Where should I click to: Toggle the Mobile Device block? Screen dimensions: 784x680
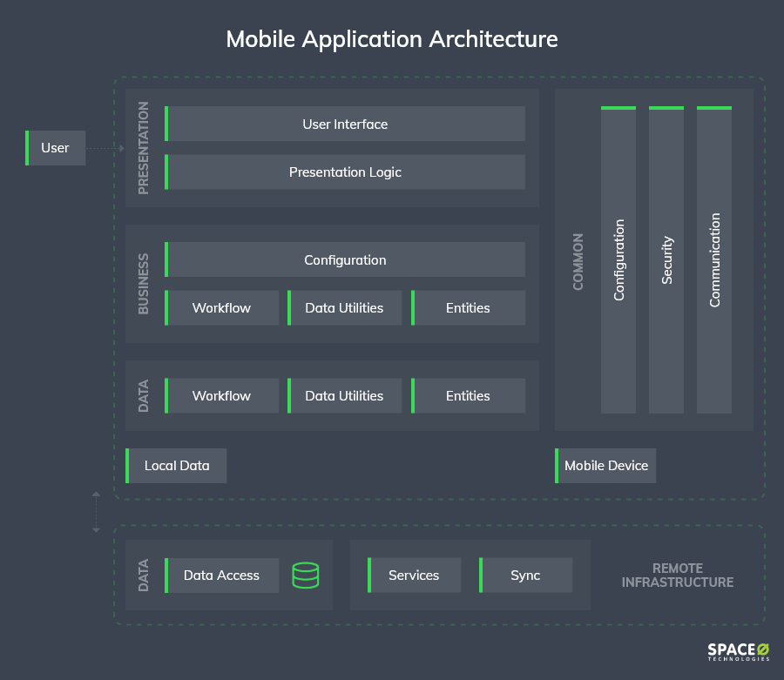[x=605, y=466]
